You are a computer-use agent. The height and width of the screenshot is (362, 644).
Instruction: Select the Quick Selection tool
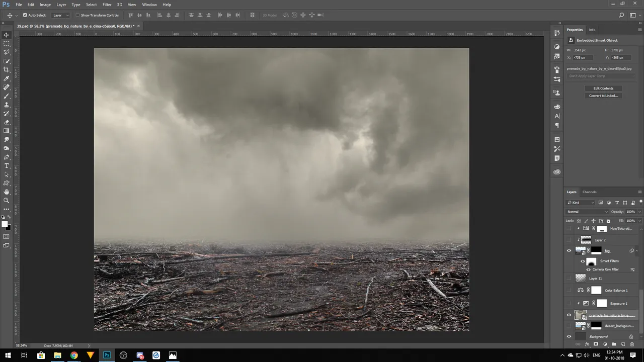coord(7,61)
